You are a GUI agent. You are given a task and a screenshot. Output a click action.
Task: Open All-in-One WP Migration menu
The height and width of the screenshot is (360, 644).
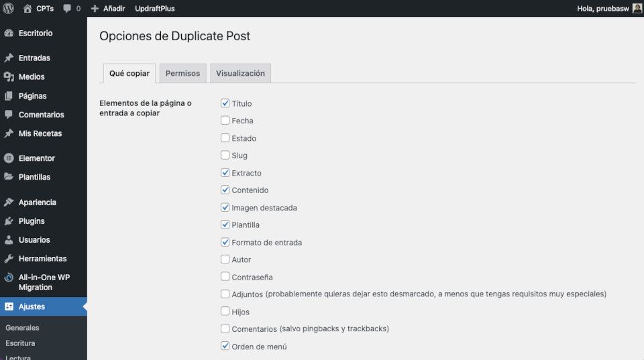pos(44,282)
